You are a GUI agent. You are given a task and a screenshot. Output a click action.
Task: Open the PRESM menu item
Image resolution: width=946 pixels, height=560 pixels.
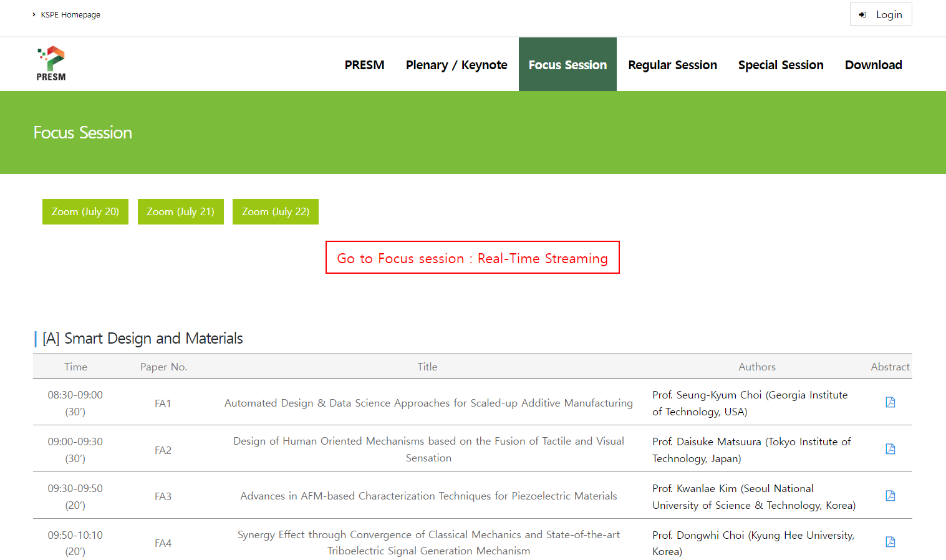click(x=364, y=65)
